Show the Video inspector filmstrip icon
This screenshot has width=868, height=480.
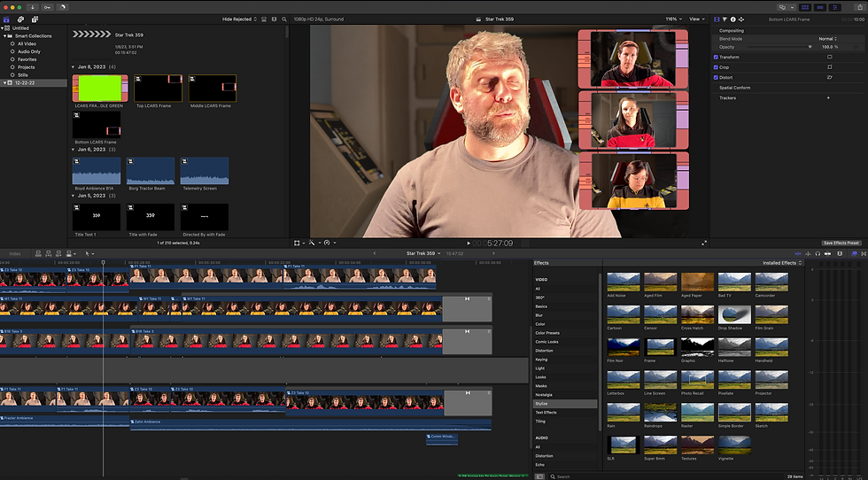coord(717,19)
